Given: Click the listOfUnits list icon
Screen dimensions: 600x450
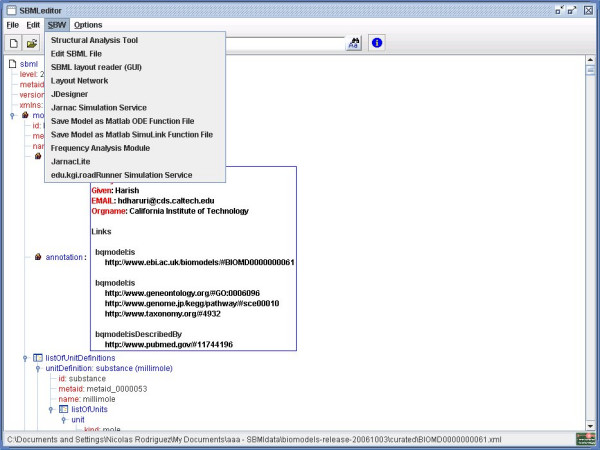Looking at the screenshot, I should pyautogui.click(x=62, y=409).
